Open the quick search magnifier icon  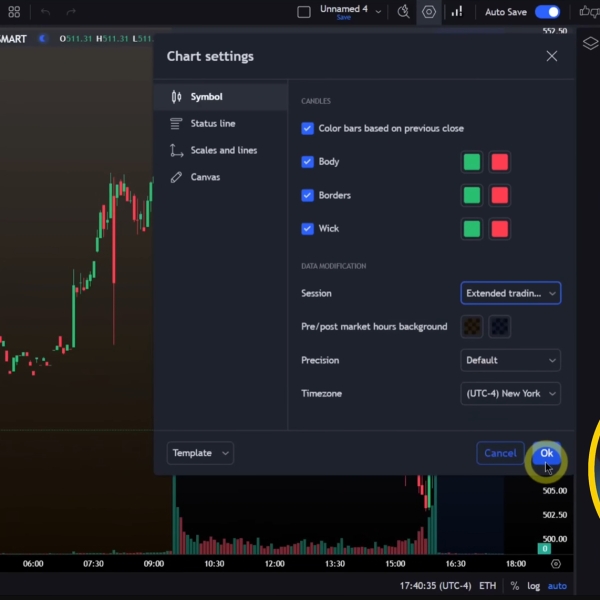click(403, 12)
